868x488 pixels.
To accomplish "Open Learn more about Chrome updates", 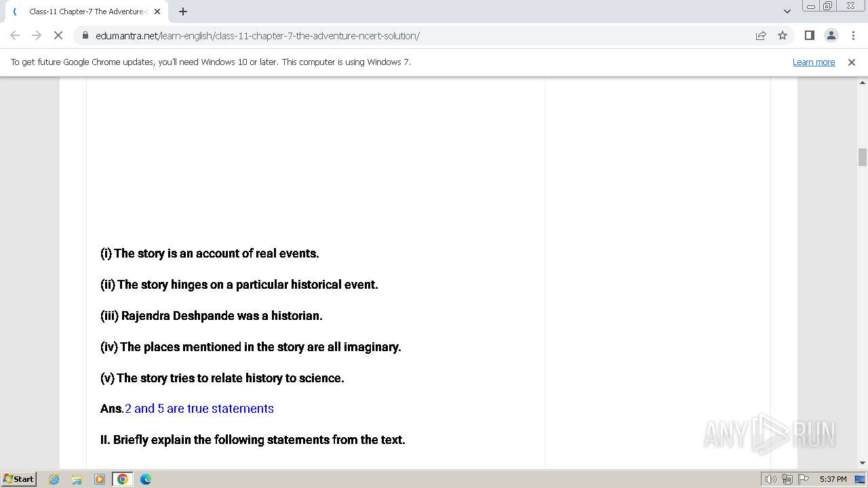I will (814, 62).
